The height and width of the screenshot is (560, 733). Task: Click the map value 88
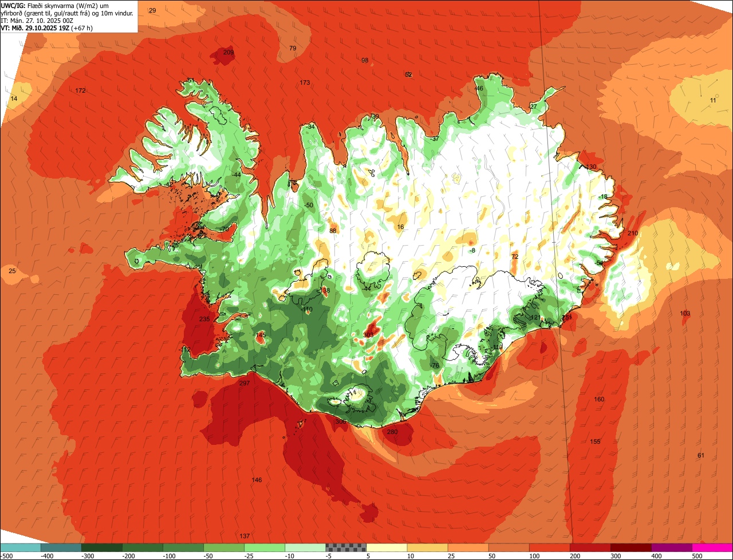tap(333, 231)
